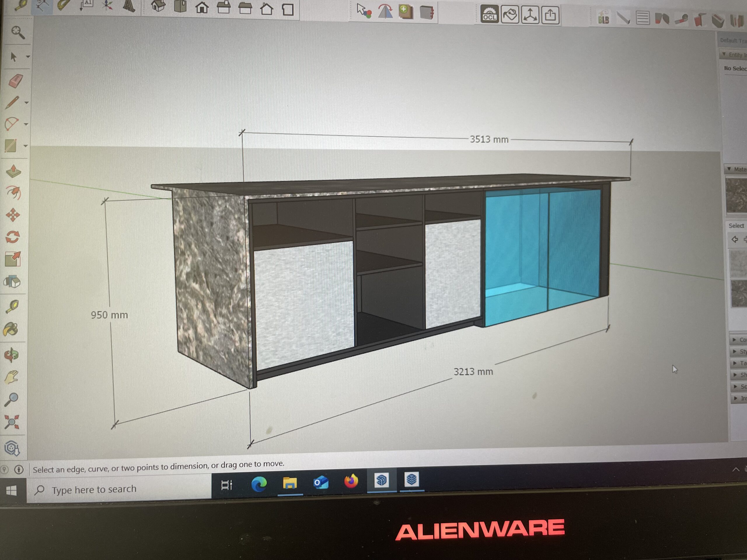747x560 pixels.
Task: Select the Paint Bucket tool
Action: coord(11,330)
